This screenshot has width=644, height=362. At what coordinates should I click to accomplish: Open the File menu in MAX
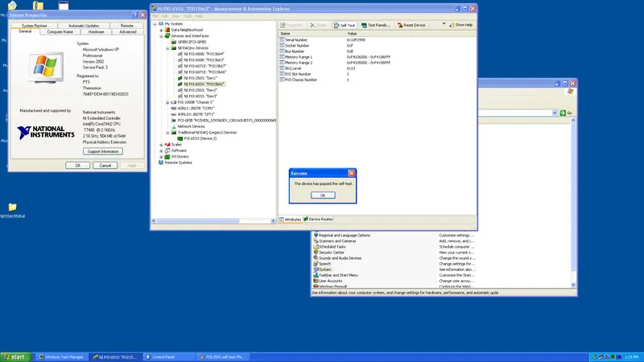[155, 16]
